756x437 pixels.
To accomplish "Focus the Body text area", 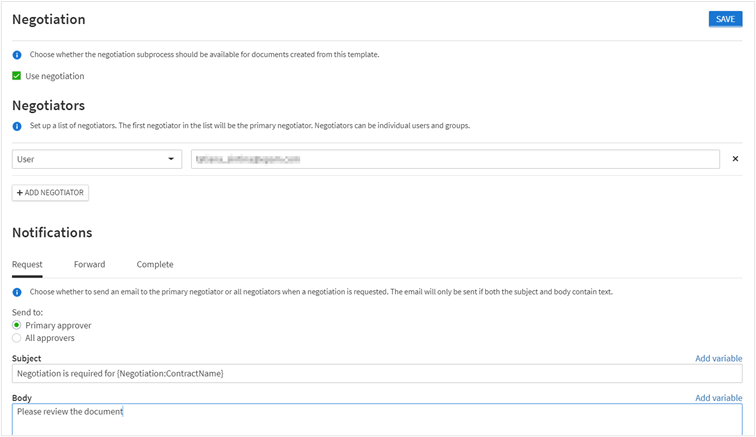I will [377, 419].
